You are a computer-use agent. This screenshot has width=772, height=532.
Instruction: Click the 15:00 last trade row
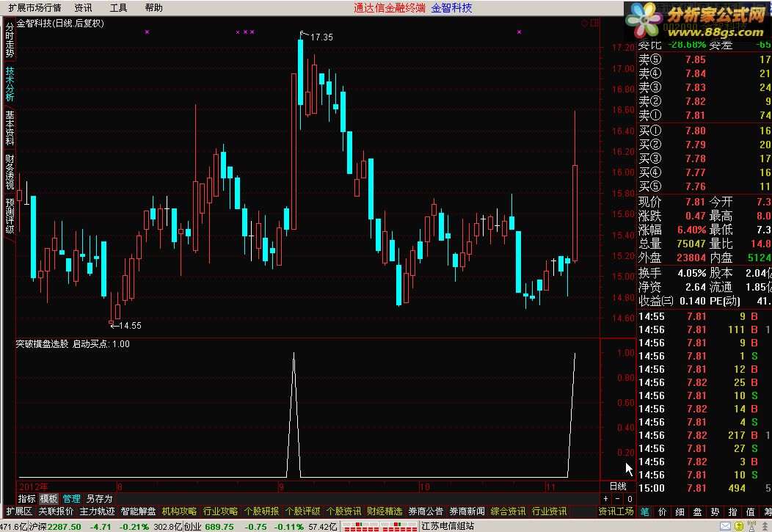click(704, 488)
